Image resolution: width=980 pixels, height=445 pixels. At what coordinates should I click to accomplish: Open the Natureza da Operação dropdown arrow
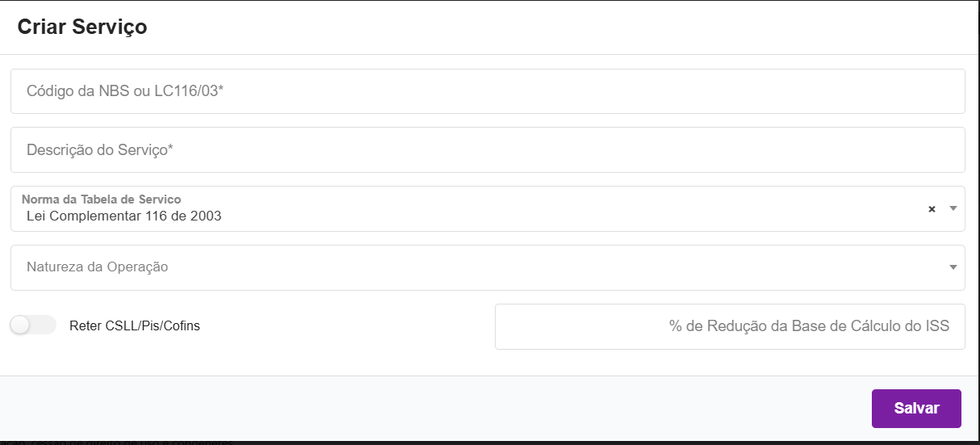(953, 267)
